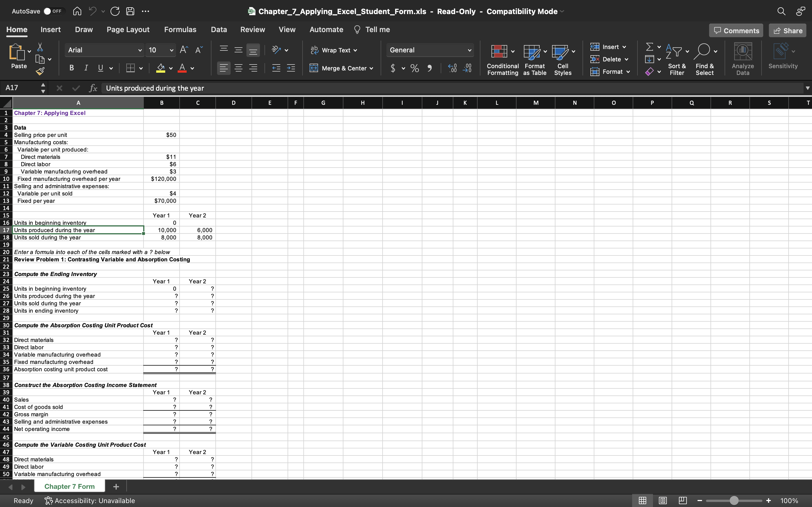Toggle italic formatting
Screen dimensions: 812x507
coord(86,68)
